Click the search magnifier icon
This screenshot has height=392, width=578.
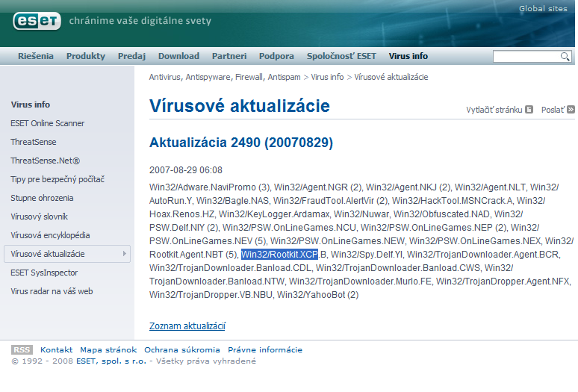click(565, 57)
